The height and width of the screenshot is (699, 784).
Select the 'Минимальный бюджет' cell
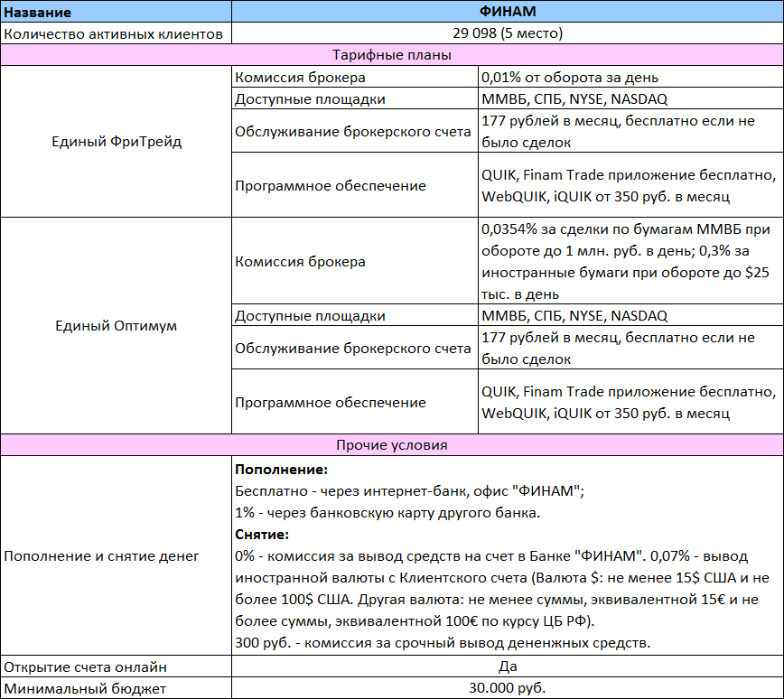116,688
